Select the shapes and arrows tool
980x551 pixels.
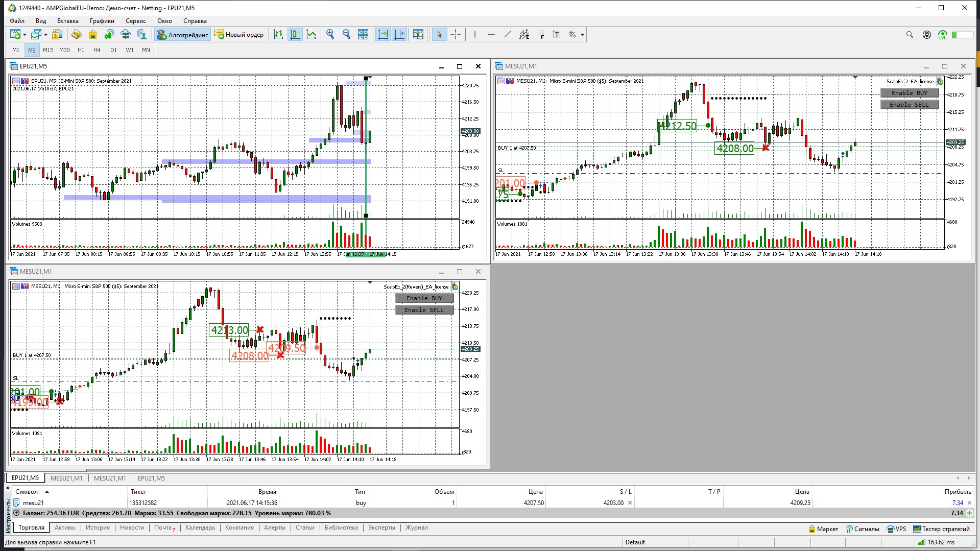[573, 34]
